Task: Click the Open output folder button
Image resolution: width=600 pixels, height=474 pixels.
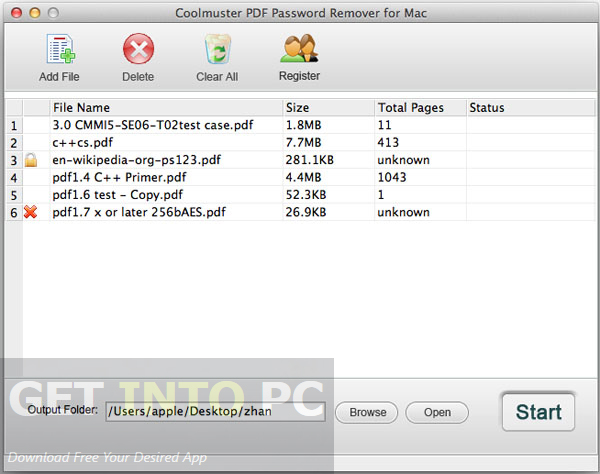Action: [x=437, y=412]
